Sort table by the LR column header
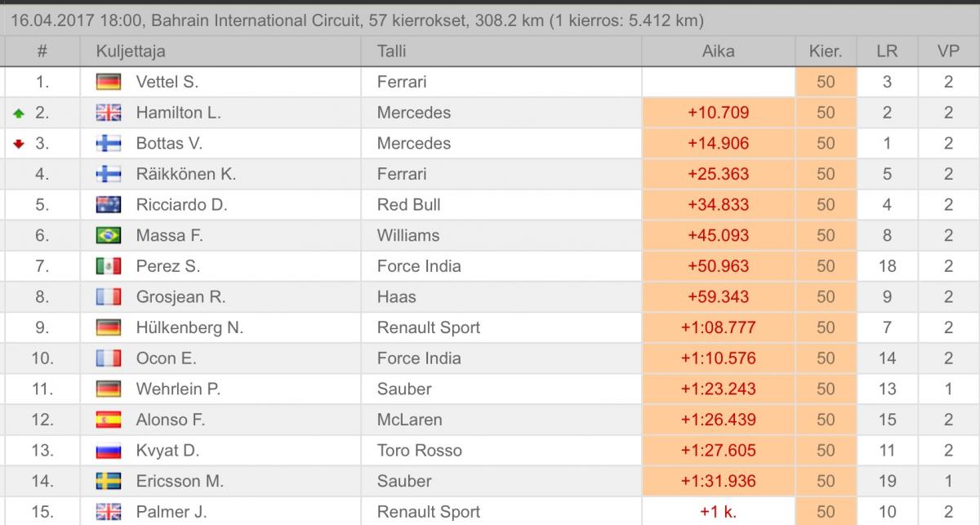 tap(887, 51)
